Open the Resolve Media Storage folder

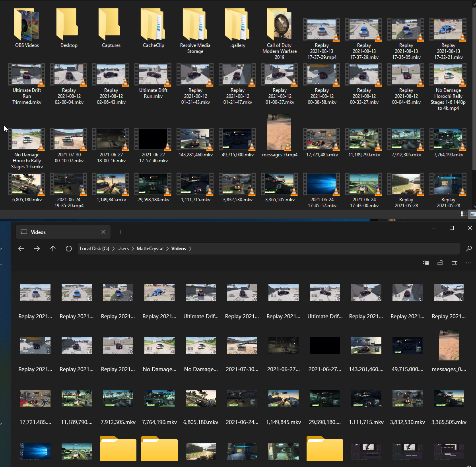(195, 31)
